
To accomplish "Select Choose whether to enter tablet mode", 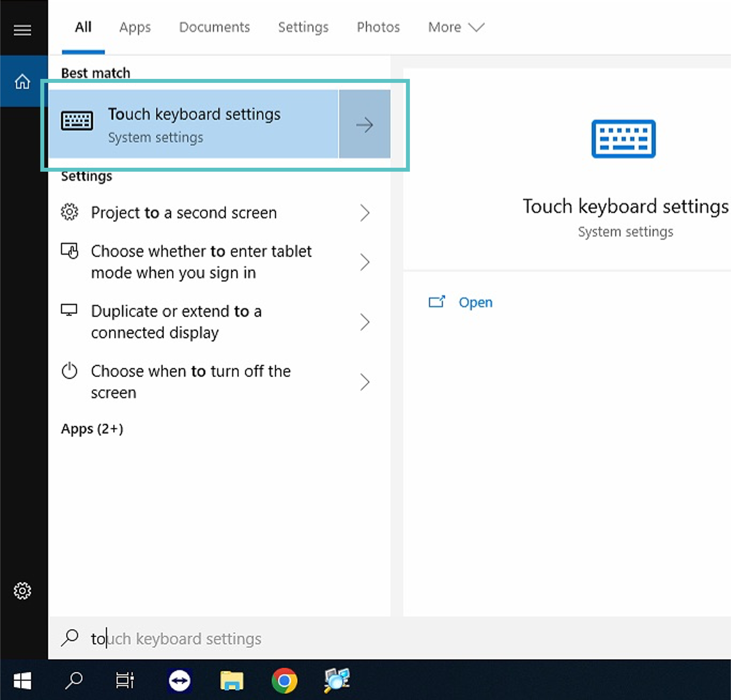I will [x=219, y=262].
